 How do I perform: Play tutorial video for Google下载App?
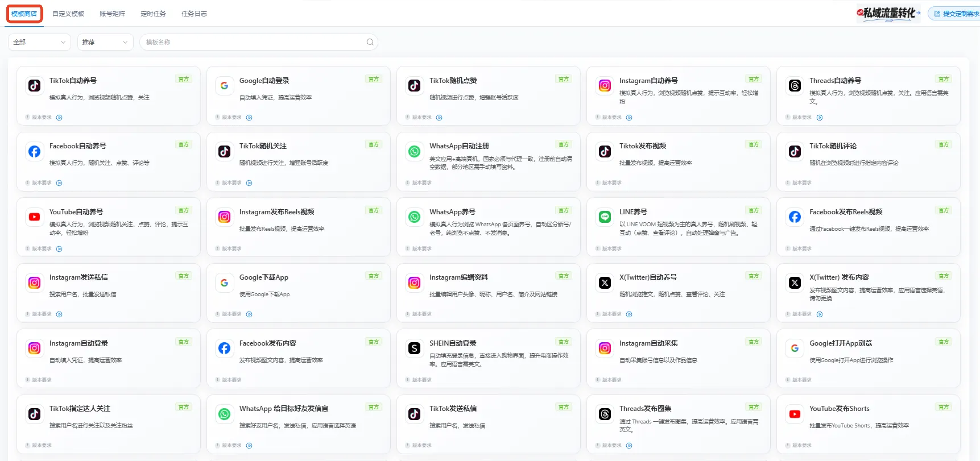249,314
